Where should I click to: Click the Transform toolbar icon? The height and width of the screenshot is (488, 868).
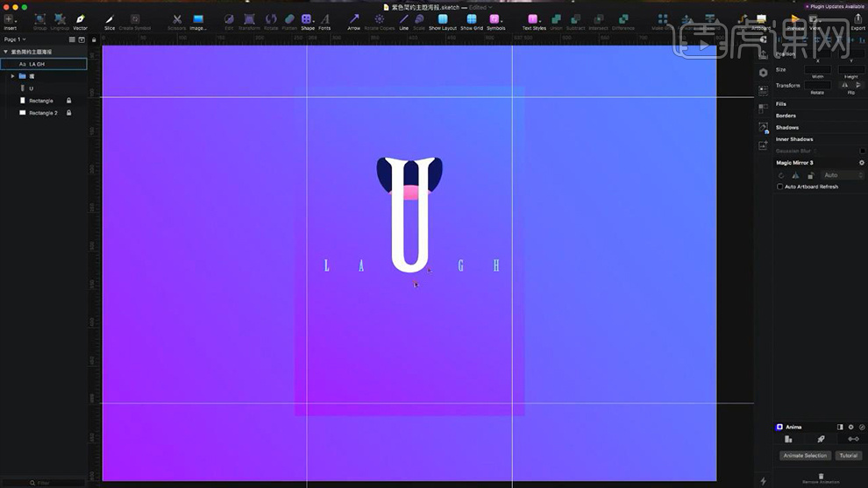point(249,19)
